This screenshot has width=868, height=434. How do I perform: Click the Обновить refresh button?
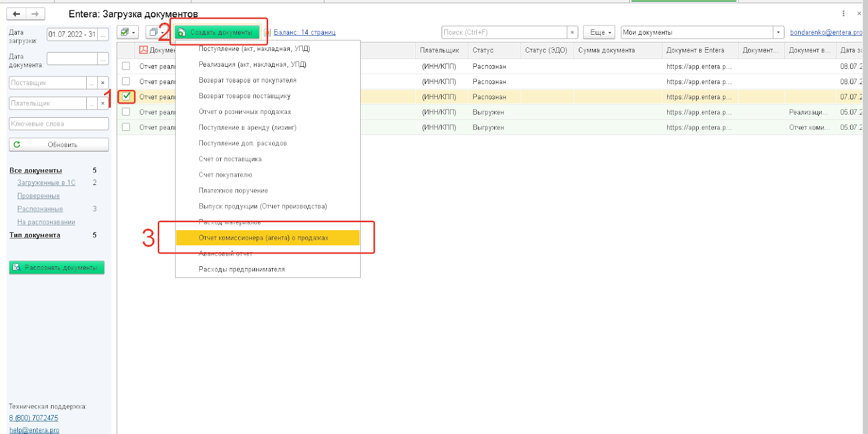tap(59, 145)
